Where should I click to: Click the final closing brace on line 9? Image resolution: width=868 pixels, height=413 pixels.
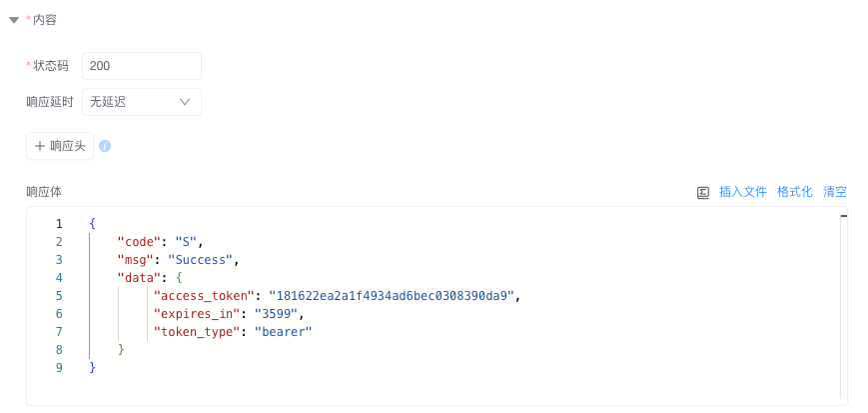93,368
